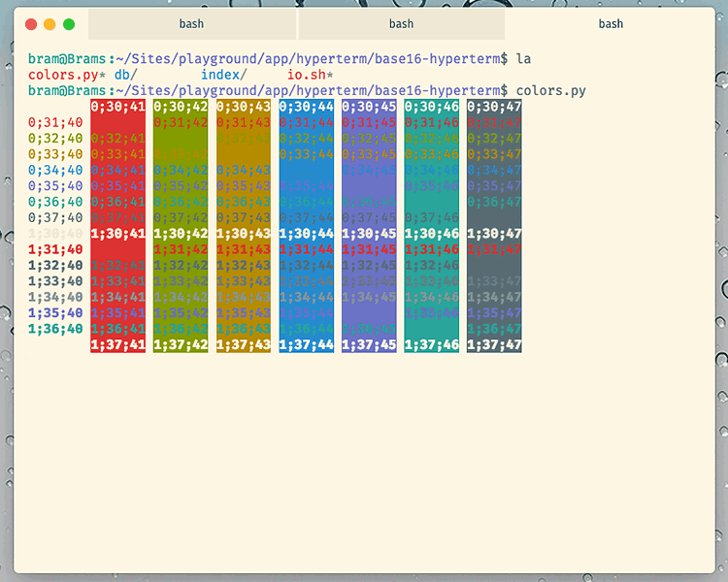Click the 1;32;46 cell on teal
This screenshot has height=582, width=728.
tap(432, 265)
